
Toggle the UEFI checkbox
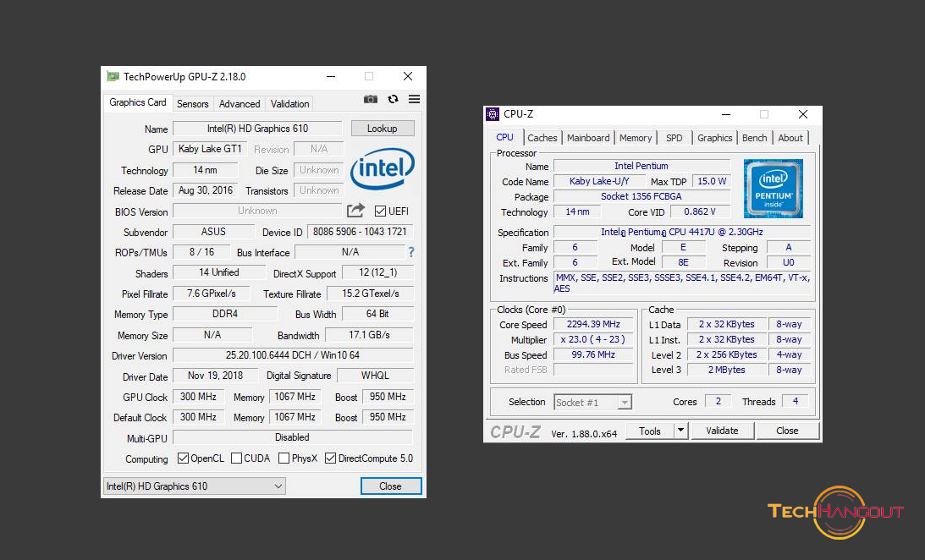coord(381,211)
